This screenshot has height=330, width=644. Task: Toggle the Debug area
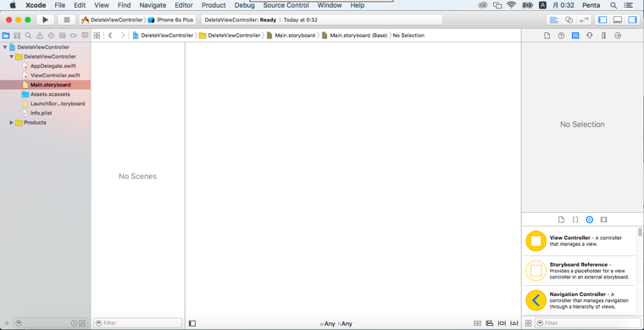tap(617, 20)
